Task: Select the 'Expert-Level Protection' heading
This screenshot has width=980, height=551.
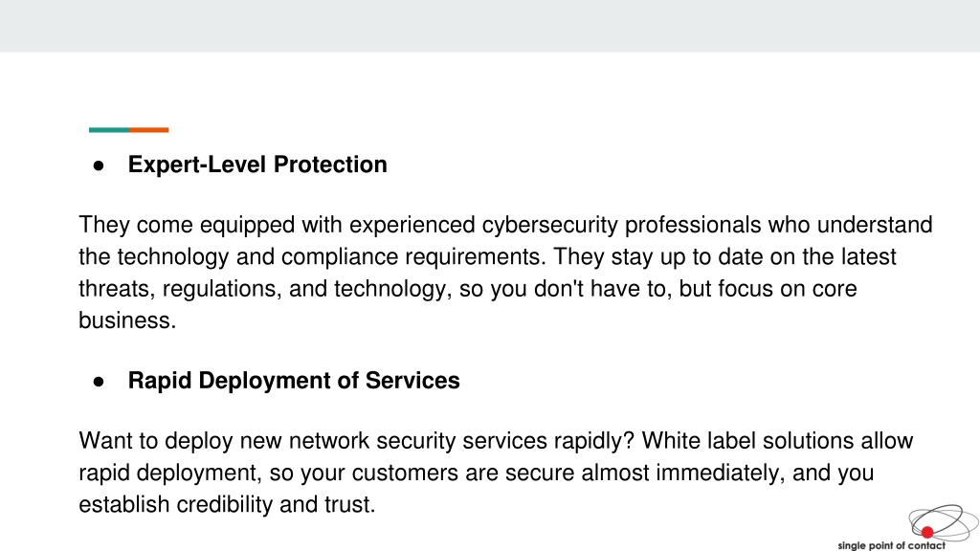Action: (257, 165)
